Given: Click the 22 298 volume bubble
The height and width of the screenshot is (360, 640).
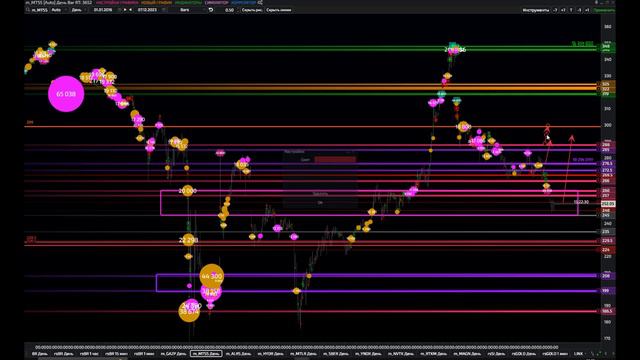Looking at the screenshot, I should pyautogui.click(x=188, y=240).
